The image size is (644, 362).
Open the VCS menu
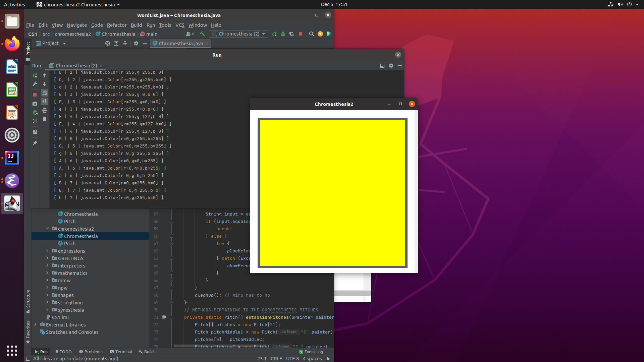(180, 25)
